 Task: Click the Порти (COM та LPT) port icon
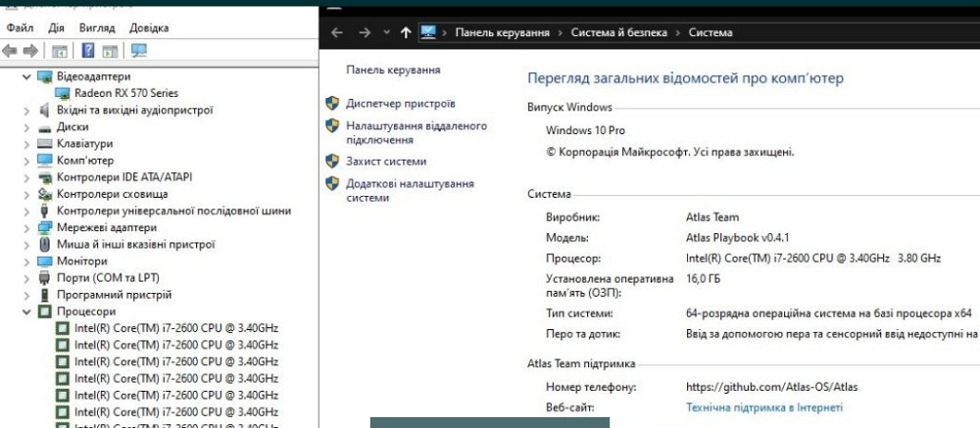[44, 277]
